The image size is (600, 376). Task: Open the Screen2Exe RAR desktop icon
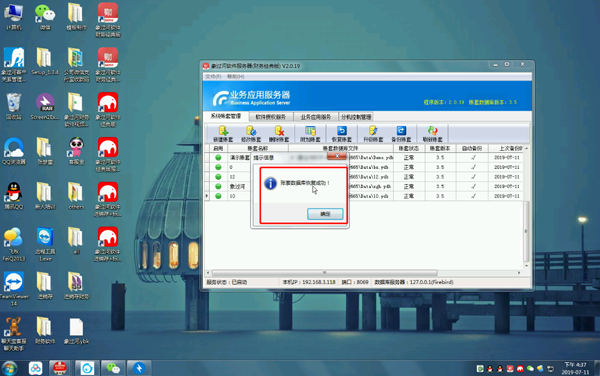tap(45, 106)
